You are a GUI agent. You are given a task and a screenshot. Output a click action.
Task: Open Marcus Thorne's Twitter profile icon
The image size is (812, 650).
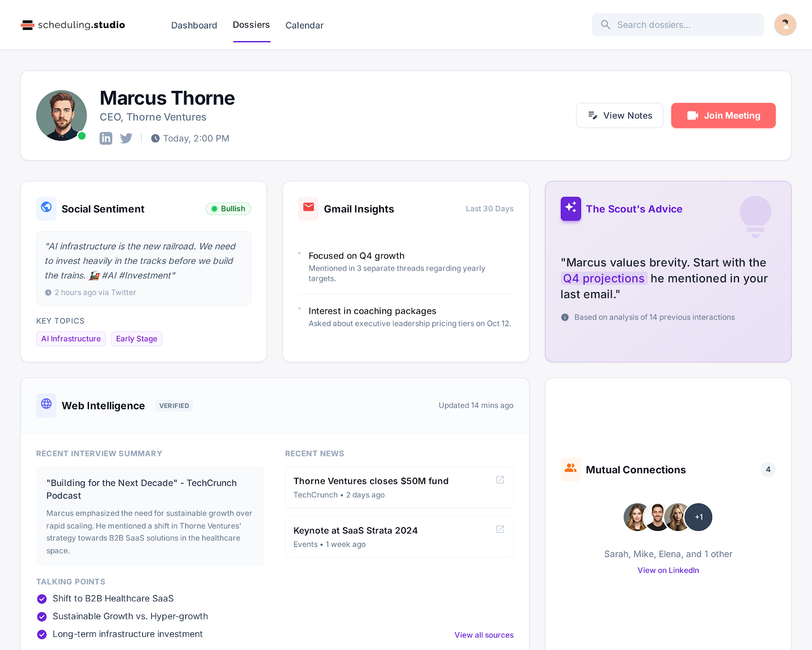click(126, 138)
